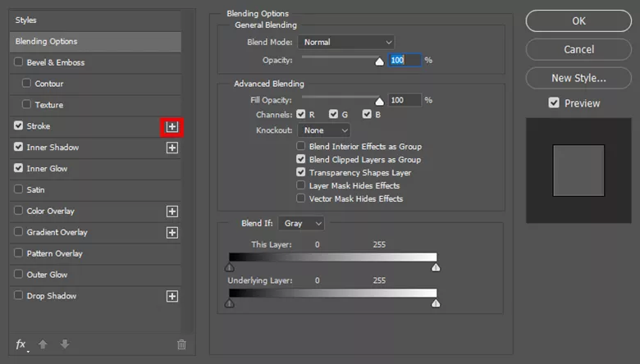Viewport: 640px width, 364px height.
Task: Add another Color Overlay with plus icon
Action: tap(171, 212)
